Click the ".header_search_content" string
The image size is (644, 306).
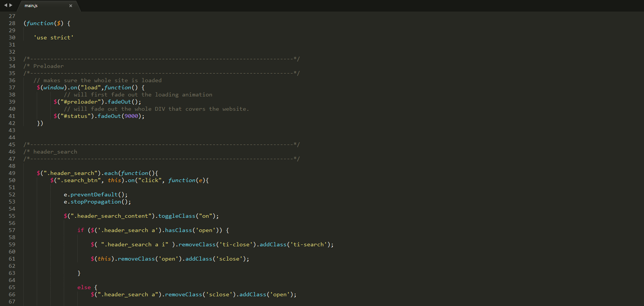(x=111, y=216)
